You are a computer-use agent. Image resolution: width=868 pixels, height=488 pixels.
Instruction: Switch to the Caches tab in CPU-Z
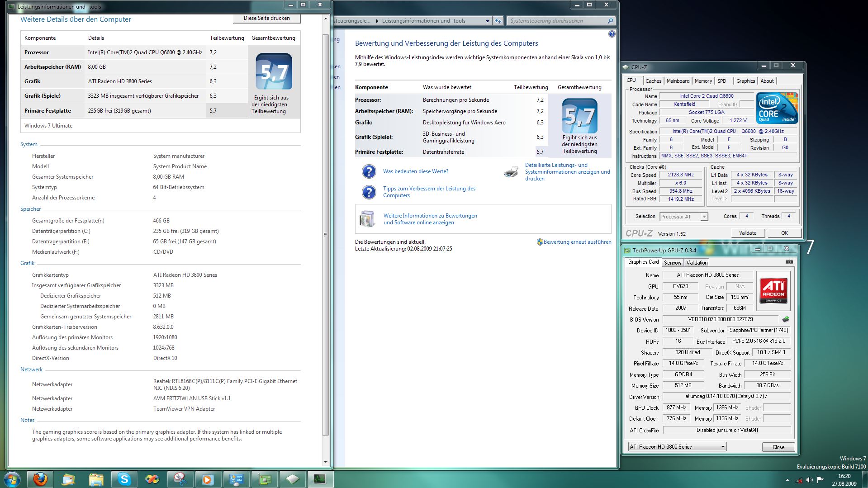point(653,81)
